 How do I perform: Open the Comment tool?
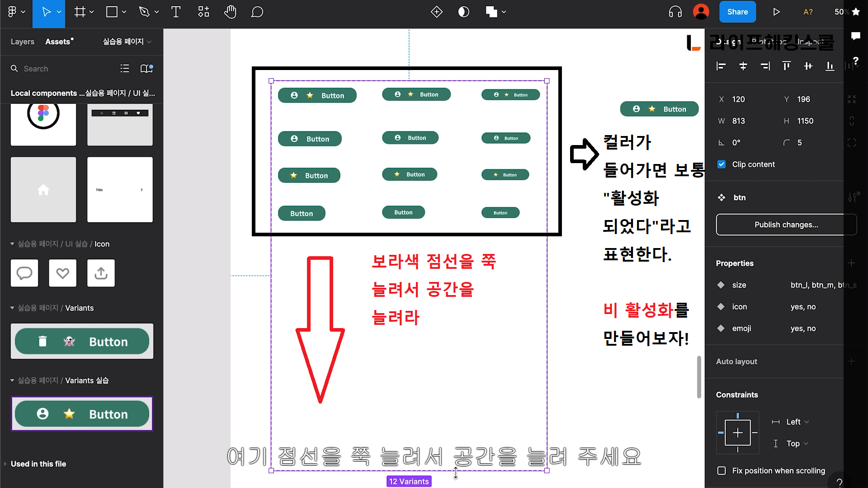click(x=257, y=12)
